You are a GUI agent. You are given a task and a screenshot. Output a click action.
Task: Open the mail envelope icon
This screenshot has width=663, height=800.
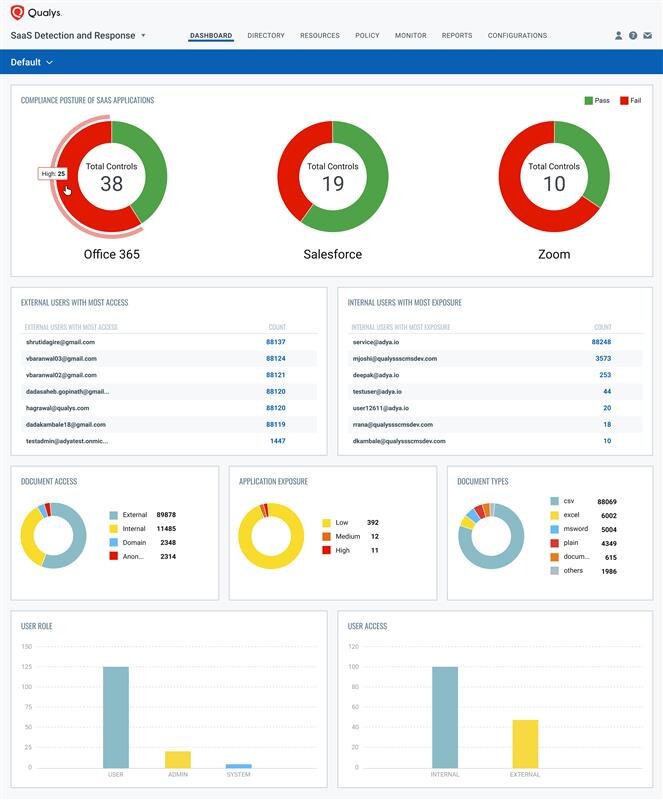coord(648,35)
